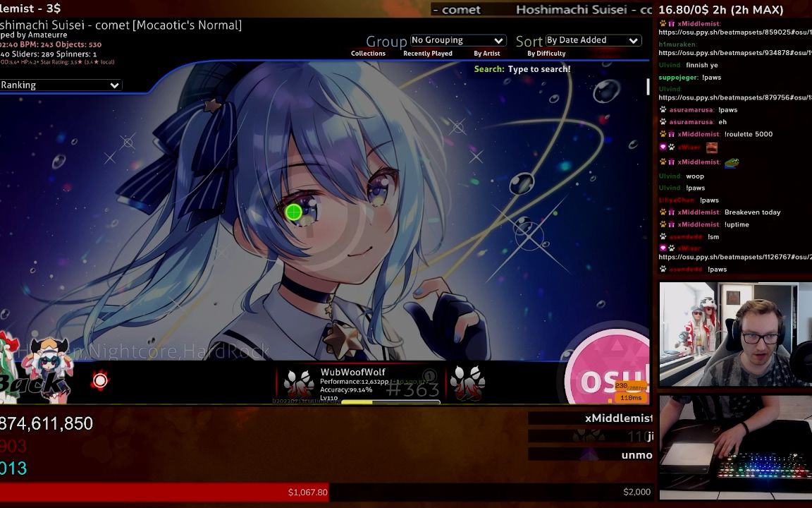Click the Accuracy:99.14% stat
This screenshot has width=812, height=508.
click(346, 389)
